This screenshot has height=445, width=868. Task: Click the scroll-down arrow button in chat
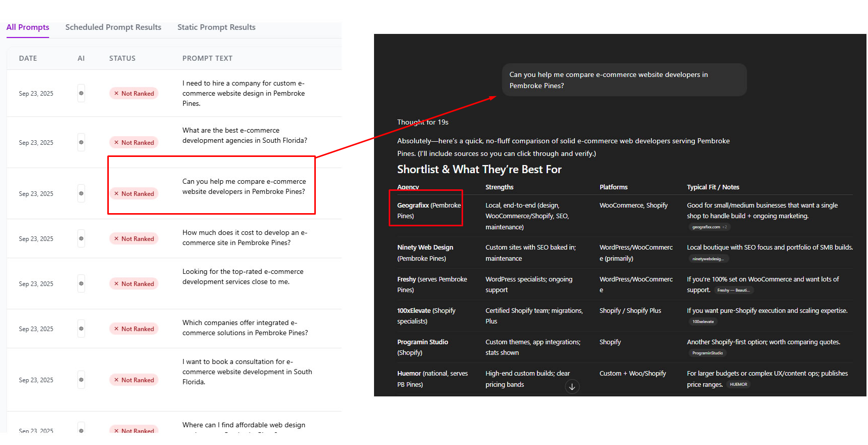coord(572,387)
